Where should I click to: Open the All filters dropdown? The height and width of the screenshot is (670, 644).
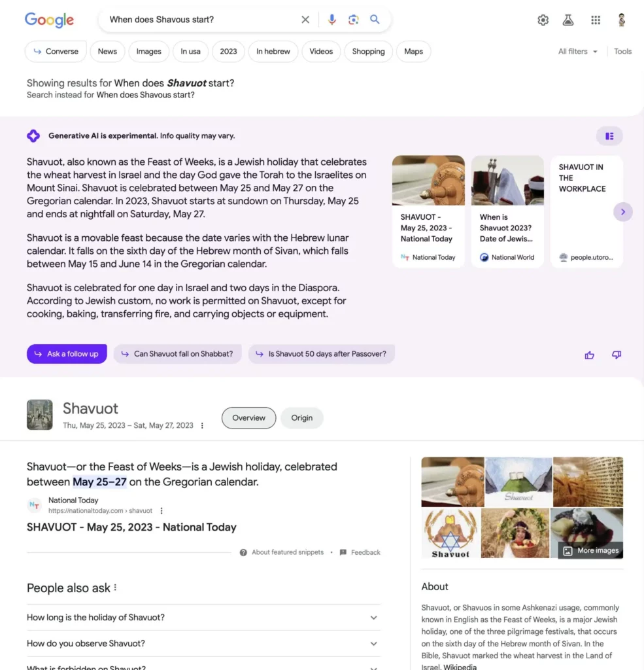coord(577,52)
